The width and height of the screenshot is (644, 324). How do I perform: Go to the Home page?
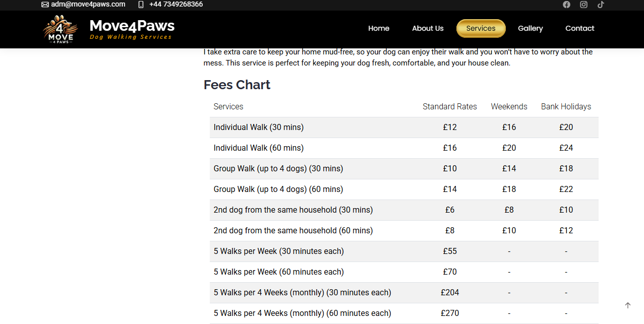[x=378, y=28]
